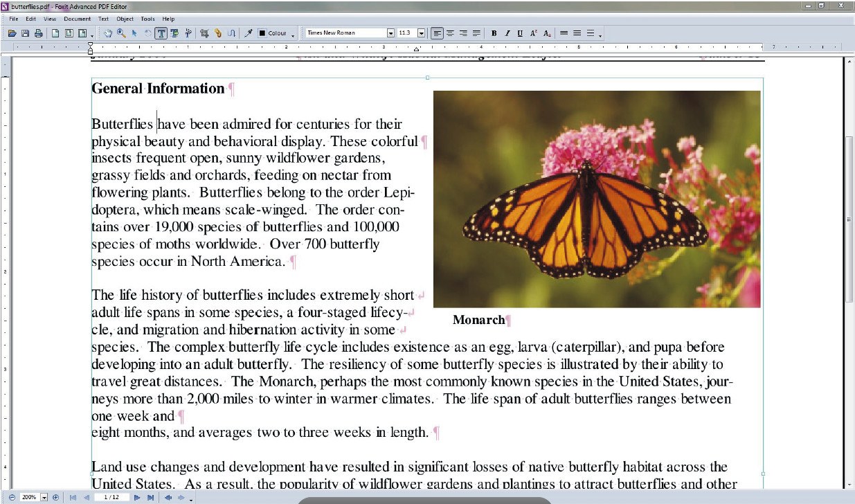Save the document with the floppy disk icon
Screen dimensions: 855x504
(25, 33)
